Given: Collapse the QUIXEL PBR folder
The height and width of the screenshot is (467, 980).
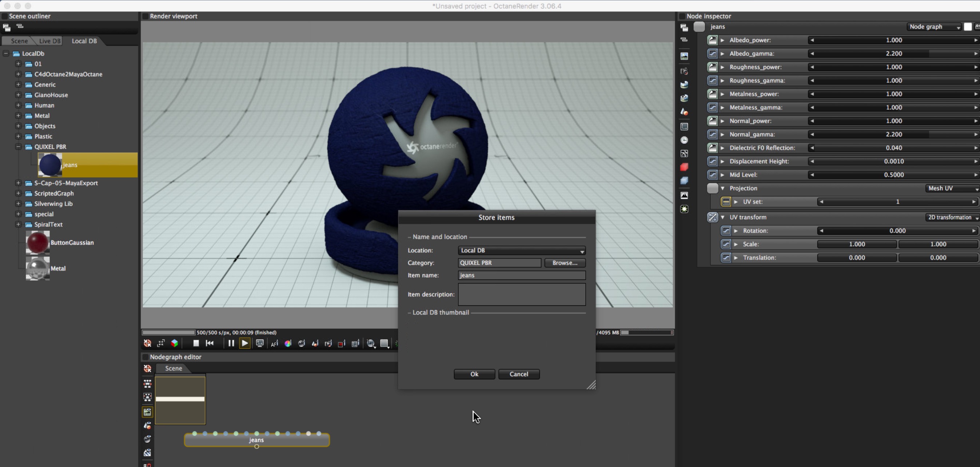Looking at the screenshot, I should pyautogui.click(x=18, y=147).
